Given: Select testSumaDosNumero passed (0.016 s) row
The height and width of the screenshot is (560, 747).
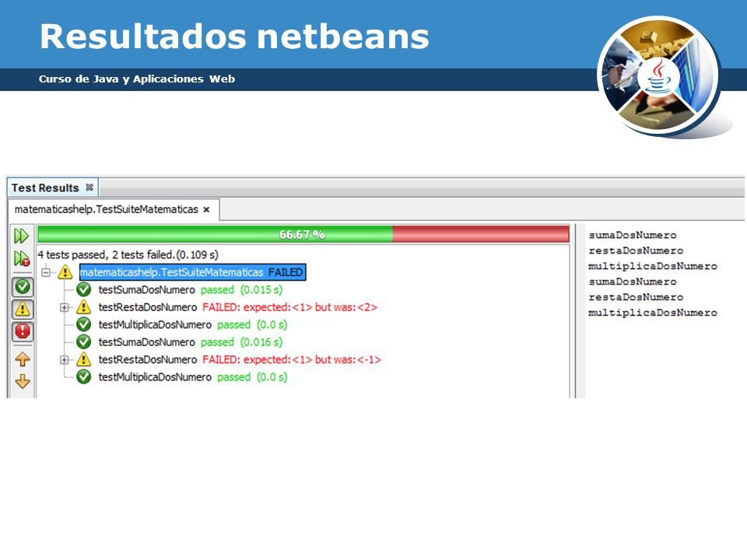Looking at the screenshot, I should click(191, 342).
